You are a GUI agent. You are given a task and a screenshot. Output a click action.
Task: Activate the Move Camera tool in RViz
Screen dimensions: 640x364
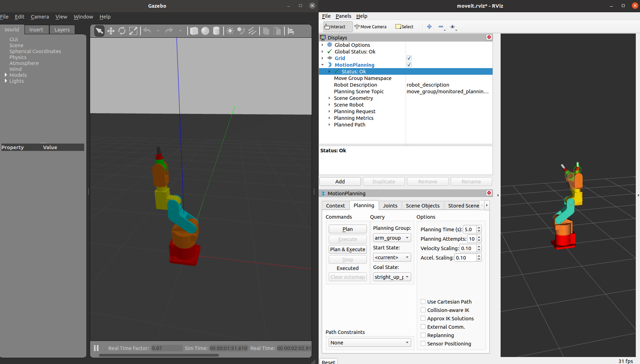point(370,27)
